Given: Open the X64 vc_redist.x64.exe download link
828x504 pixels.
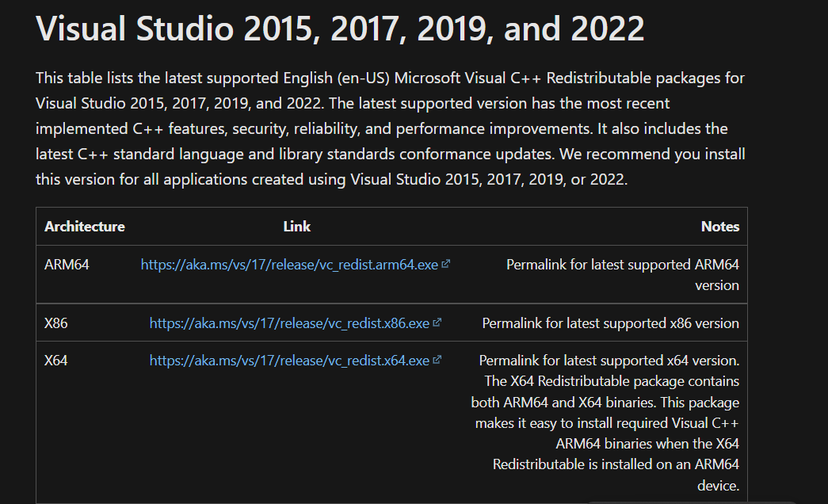Looking at the screenshot, I should 289,361.
